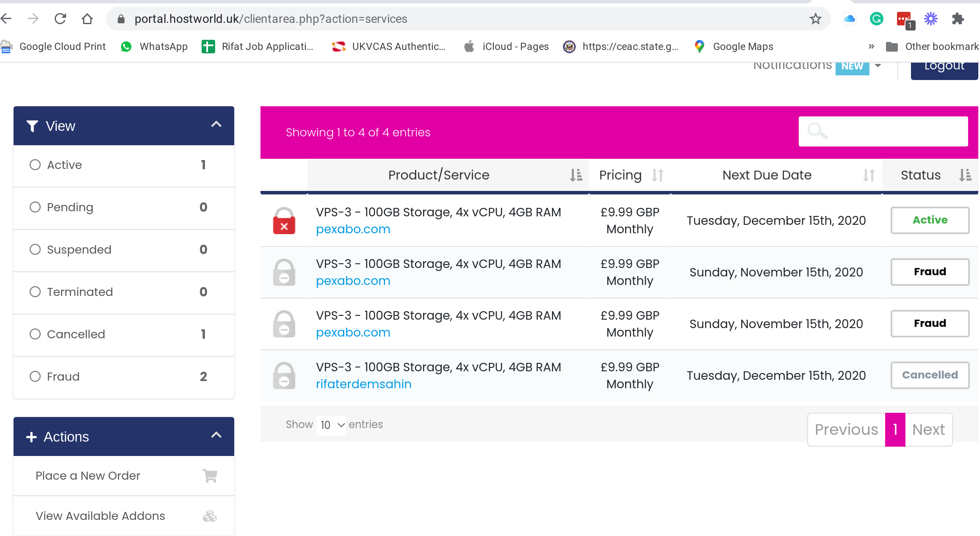Screen dimensions: 980x536
Task: Open the rifaterdemsahin service link
Action: click(x=364, y=384)
